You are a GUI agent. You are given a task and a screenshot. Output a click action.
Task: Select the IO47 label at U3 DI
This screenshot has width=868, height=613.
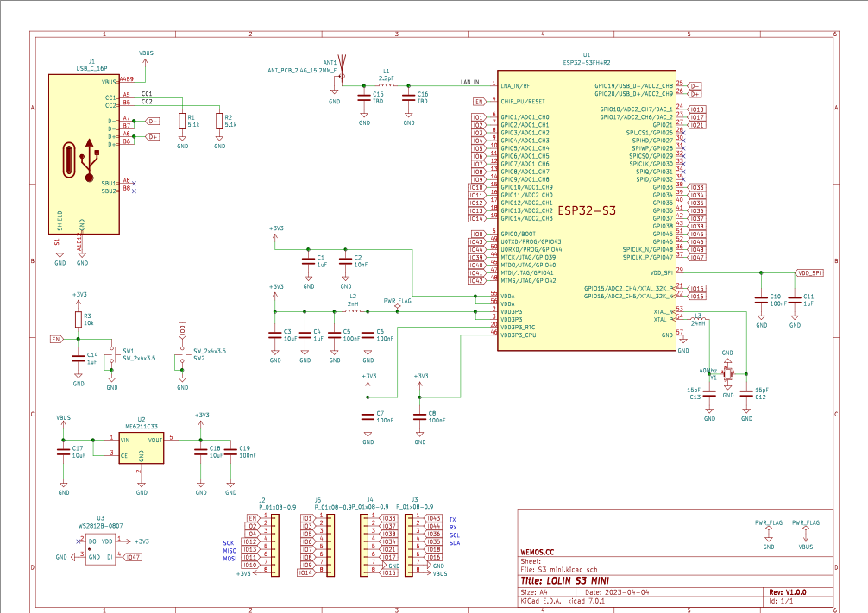pyautogui.click(x=133, y=557)
